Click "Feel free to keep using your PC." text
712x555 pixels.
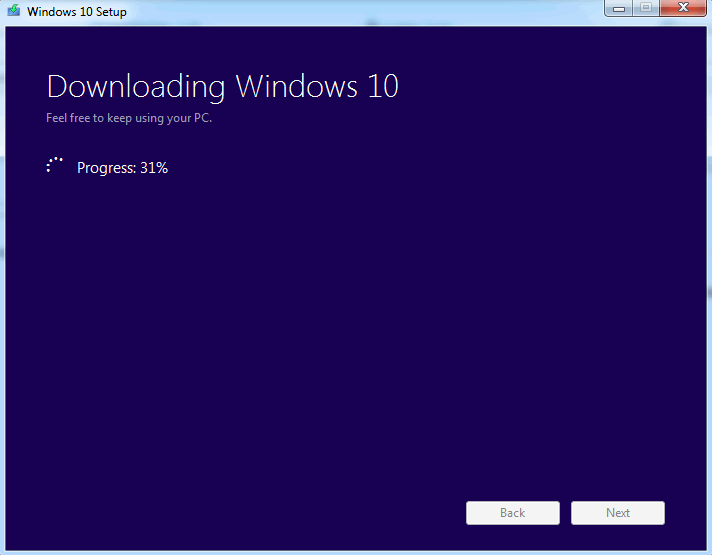129,118
